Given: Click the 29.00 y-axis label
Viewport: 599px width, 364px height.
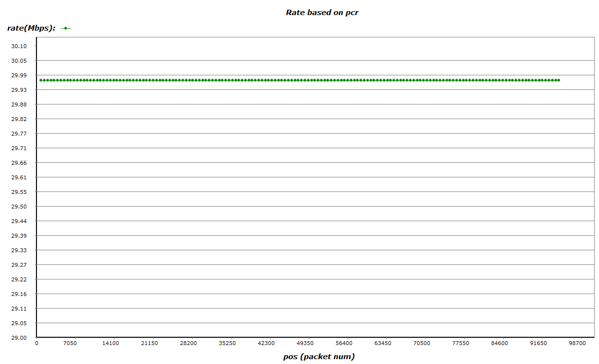Looking at the screenshot, I should (19, 338).
